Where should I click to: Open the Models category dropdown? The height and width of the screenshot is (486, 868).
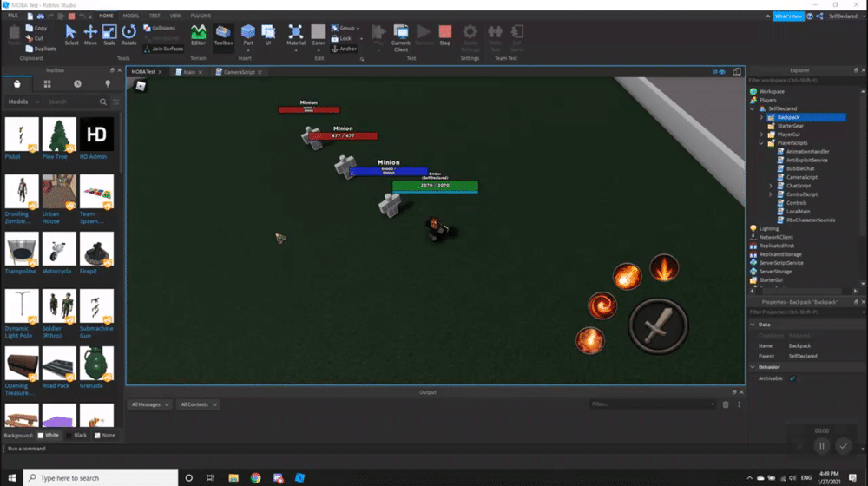tap(23, 102)
